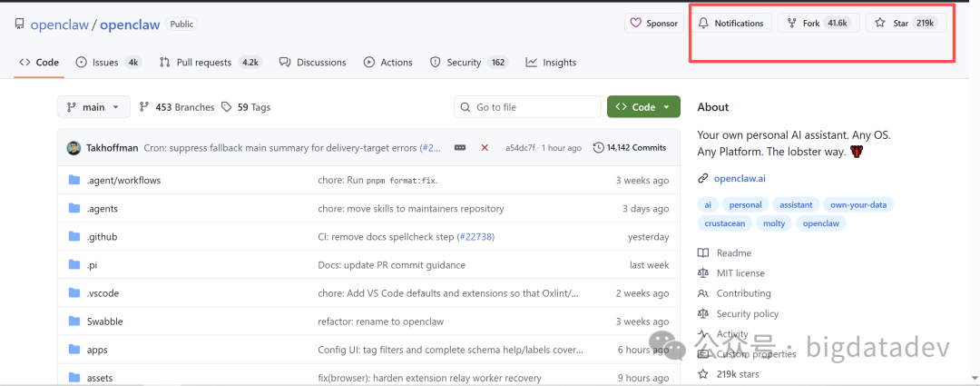
Task: Click the 'openclaw' topic tag
Action: pos(820,223)
